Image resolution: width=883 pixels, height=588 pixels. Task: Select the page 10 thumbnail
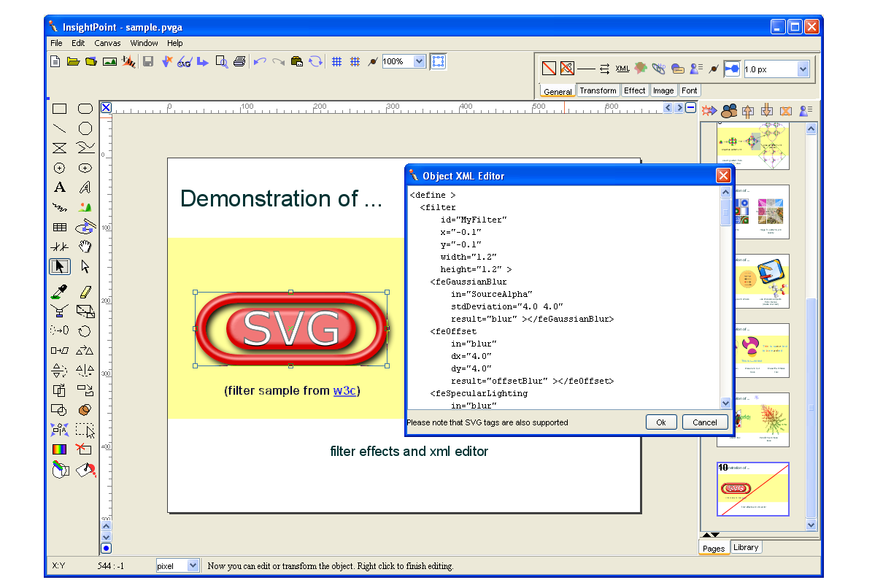753,489
